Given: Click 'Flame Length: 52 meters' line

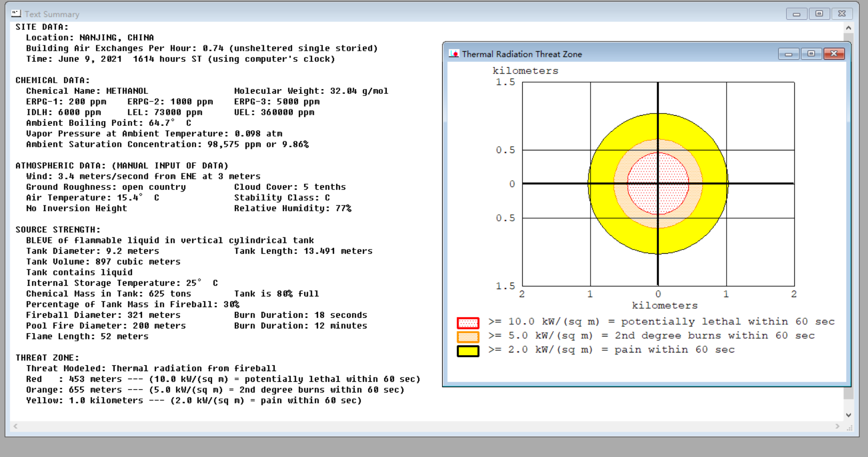Looking at the screenshot, I should (x=87, y=336).
